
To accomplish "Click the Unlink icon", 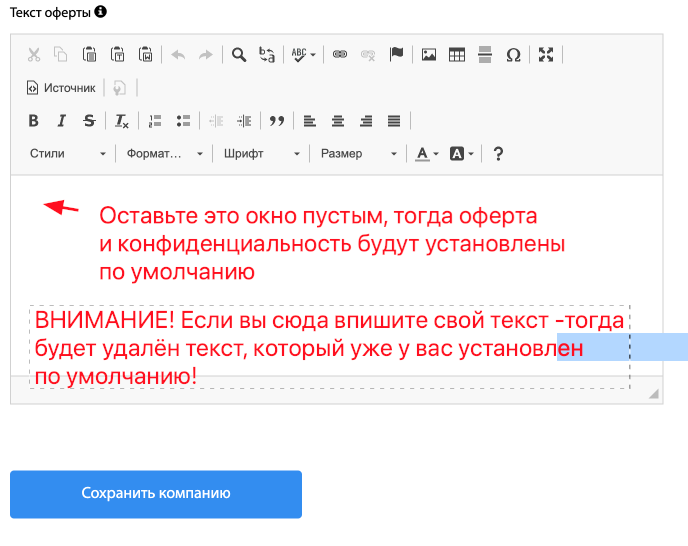I will [x=368, y=55].
